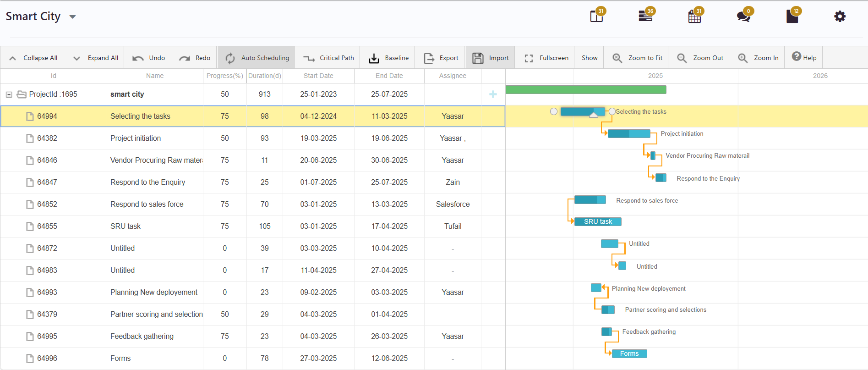Viewport: 868px width, 370px height.
Task: Redo the last change
Action: [x=195, y=58]
